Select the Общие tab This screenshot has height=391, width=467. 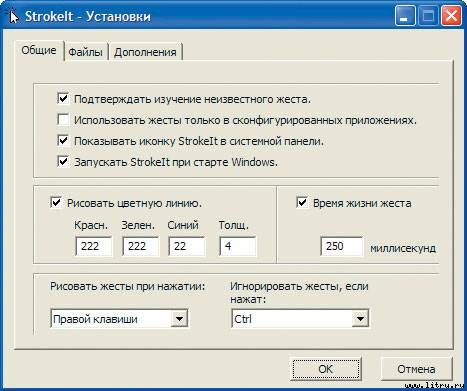coord(39,50)
